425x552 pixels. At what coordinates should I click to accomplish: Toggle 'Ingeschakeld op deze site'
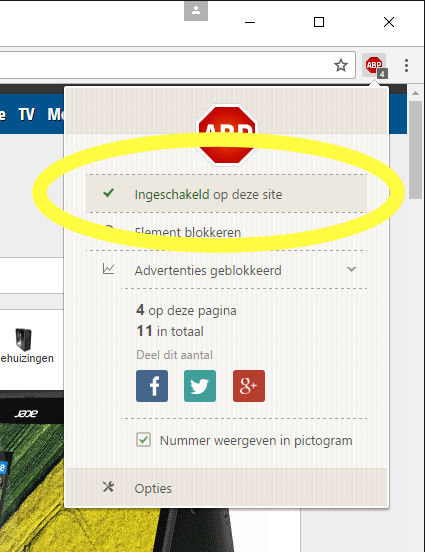pyautogui.click(x=226, y=194)
